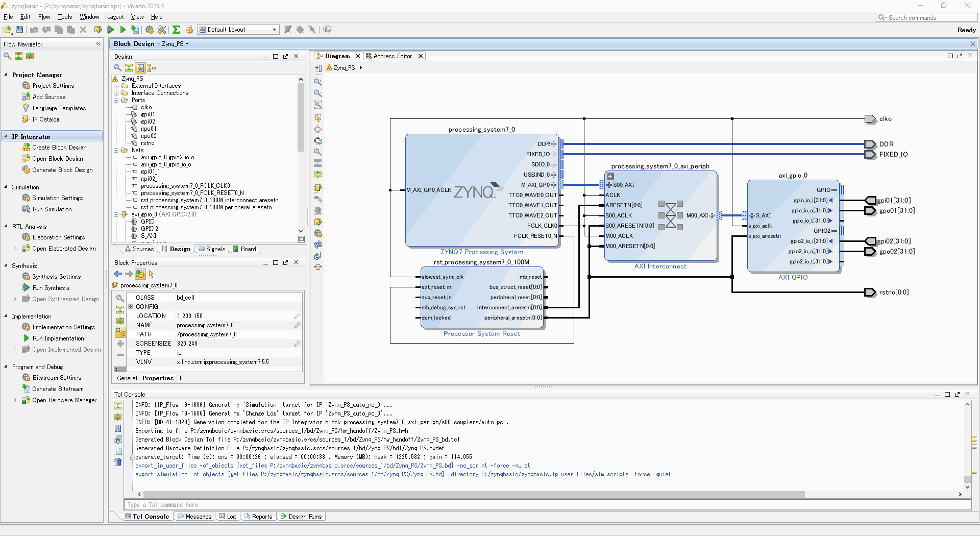The image size is (980, 536).
Task: Collapse the Flow Navigator with double chevron
Action: 99,44
